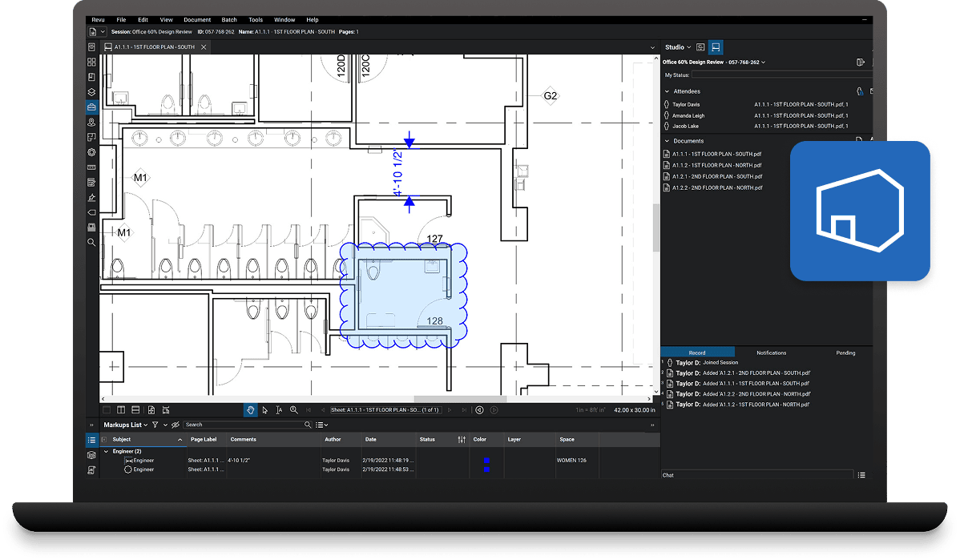
Task: Switch to the Notifications tab
Action: tap(771, 353)
